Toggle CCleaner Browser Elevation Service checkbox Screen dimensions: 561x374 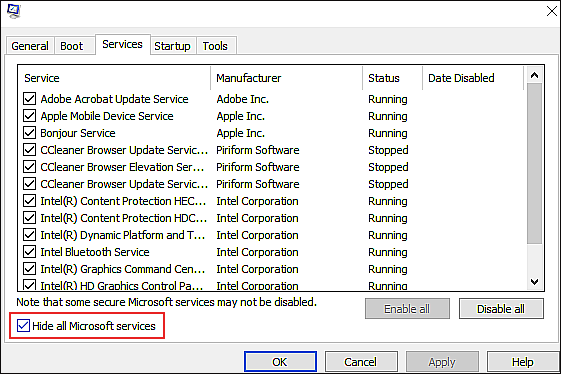29,167
